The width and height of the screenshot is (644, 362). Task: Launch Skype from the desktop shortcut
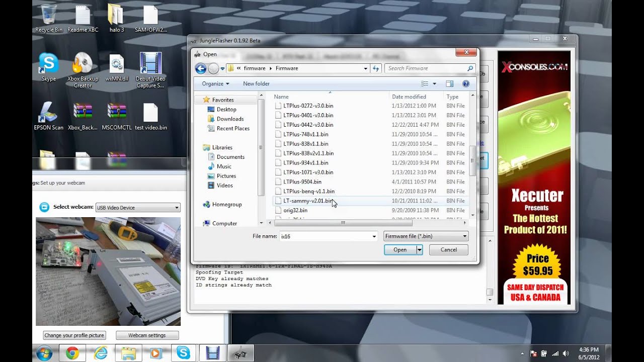[48, 67]
